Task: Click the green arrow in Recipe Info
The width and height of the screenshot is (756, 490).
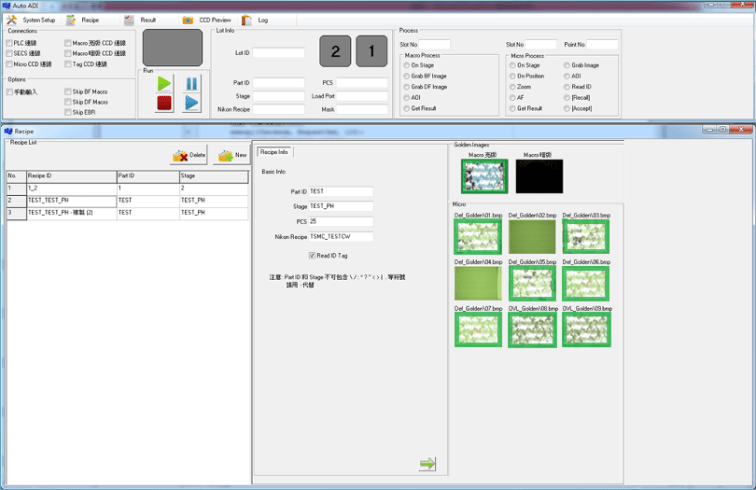Action: (428, 463)
